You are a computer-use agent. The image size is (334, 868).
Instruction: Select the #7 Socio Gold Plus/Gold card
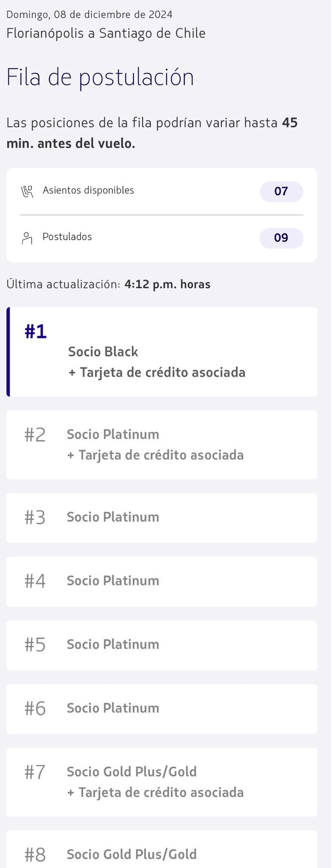point(162,782)
